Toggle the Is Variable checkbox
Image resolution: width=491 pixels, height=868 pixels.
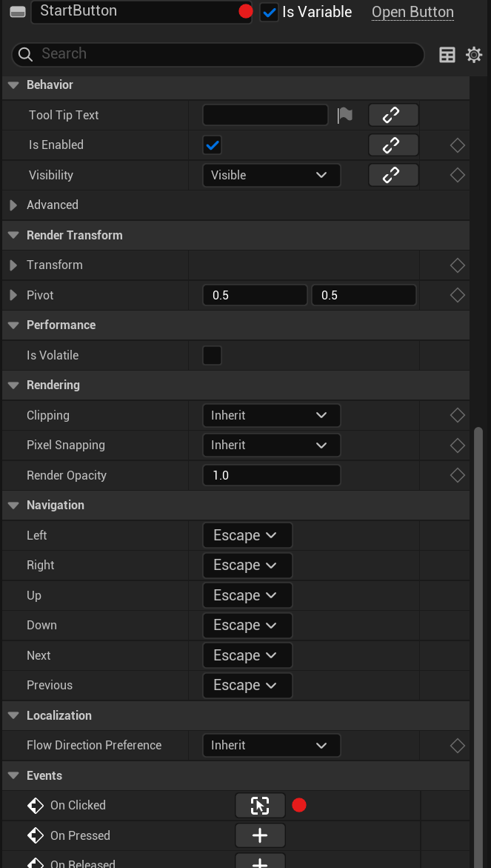point(270,13)
